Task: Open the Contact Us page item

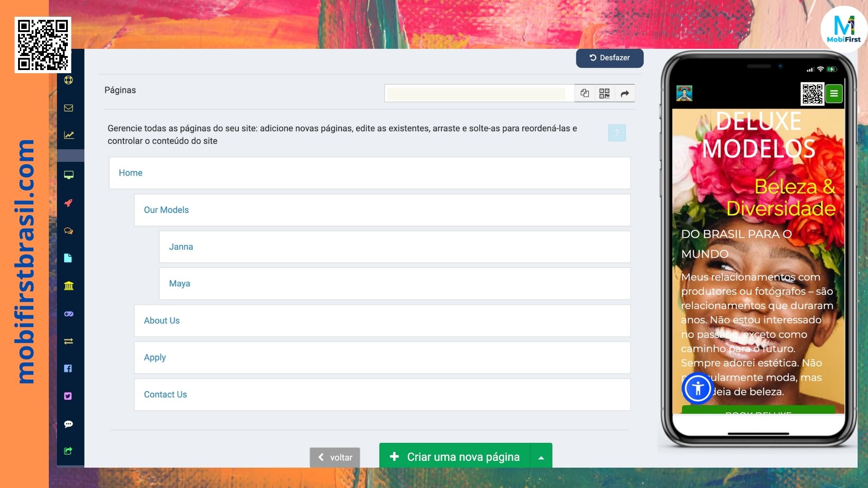Action: tap(165, 395)
